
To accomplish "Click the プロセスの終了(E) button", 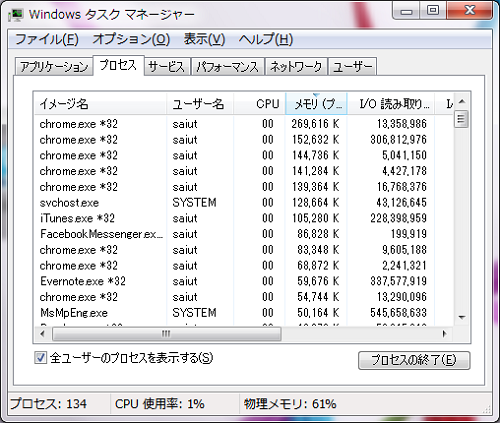I will pyautogui.click(x=414, y=360).
